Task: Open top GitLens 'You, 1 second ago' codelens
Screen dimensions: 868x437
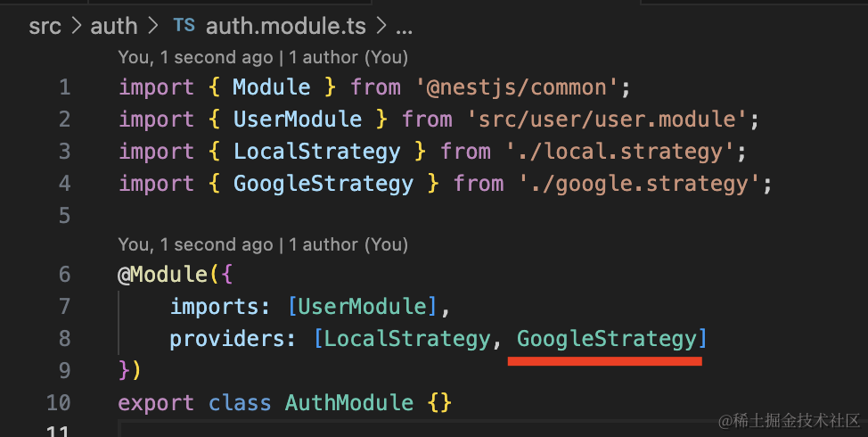Action: pyautogui.click(x=195, y=57)
